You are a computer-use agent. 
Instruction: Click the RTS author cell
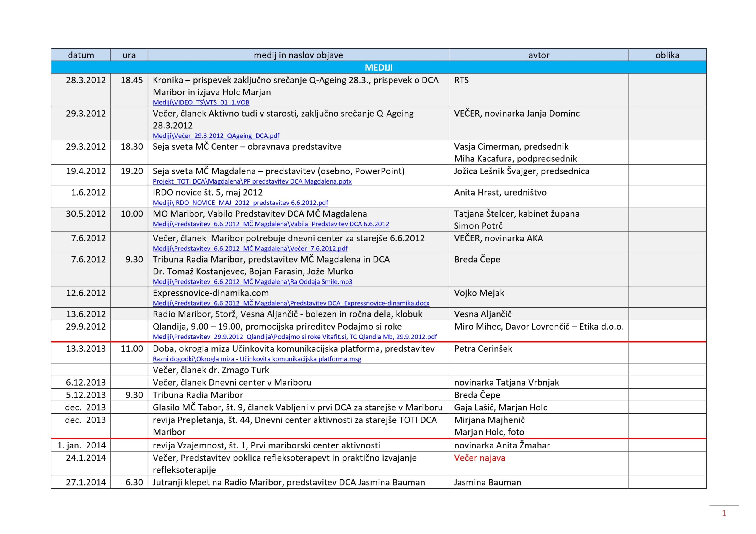pyautogui.click(x=461, y=80)
